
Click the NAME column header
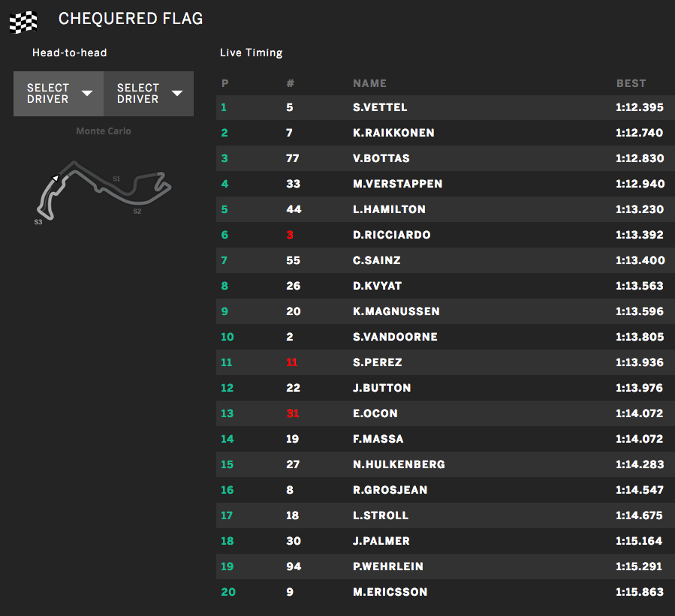(369, 83)
